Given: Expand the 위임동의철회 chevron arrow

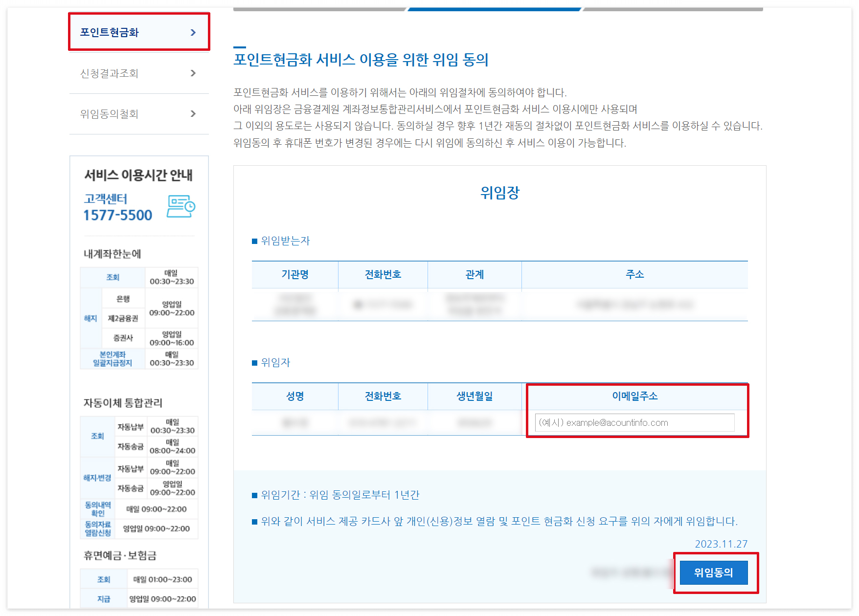Looking at the screenshot, I should (x=194, y=114).
